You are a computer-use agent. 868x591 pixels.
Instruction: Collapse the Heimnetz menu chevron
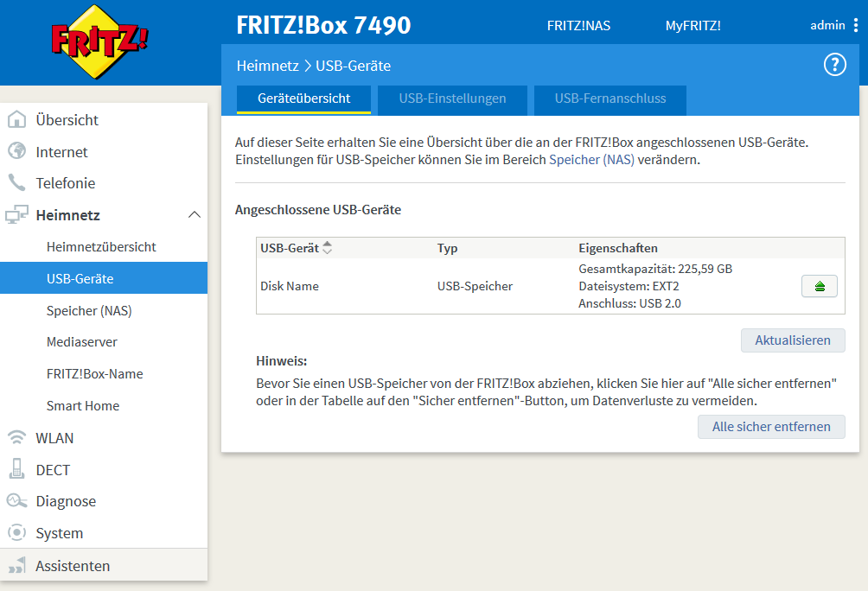(195, 214)
